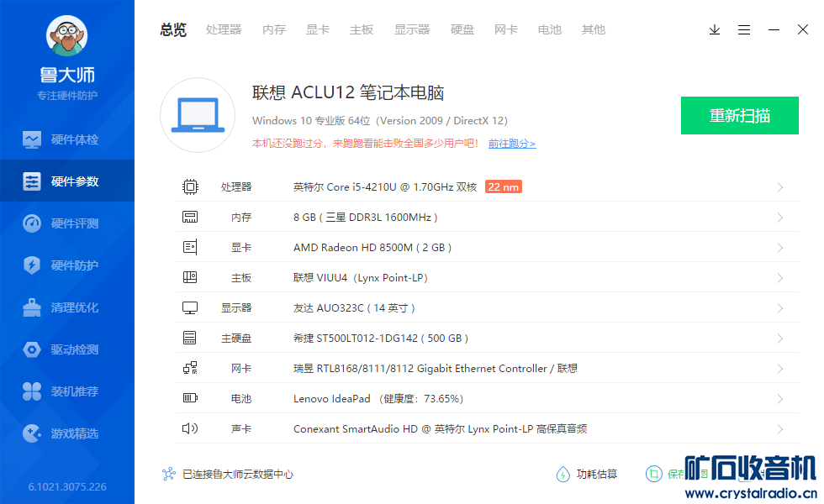Click the 游戏精选 sidebar icon
Image resolution: width=824 pixels, height=504 pixels.
pos(32,433)
